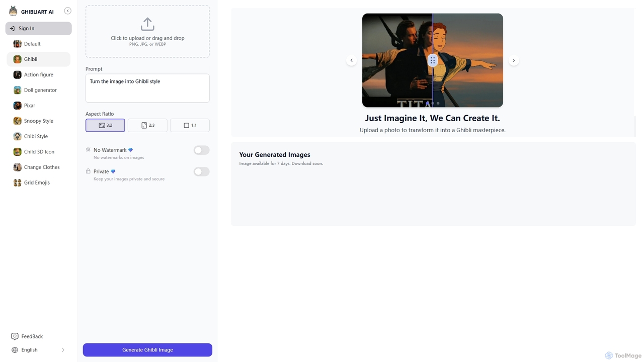This screenshot has height=362, width=644.
Task: Click the Private premium diamond icon
Action: pyautogui.click(x=113, y=171)
